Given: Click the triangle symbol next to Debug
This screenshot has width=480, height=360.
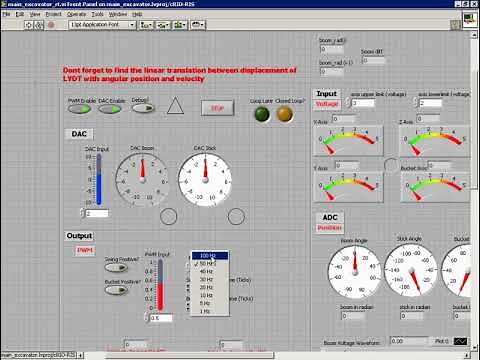Looking at the screenshot, I should tap(175, 106).
